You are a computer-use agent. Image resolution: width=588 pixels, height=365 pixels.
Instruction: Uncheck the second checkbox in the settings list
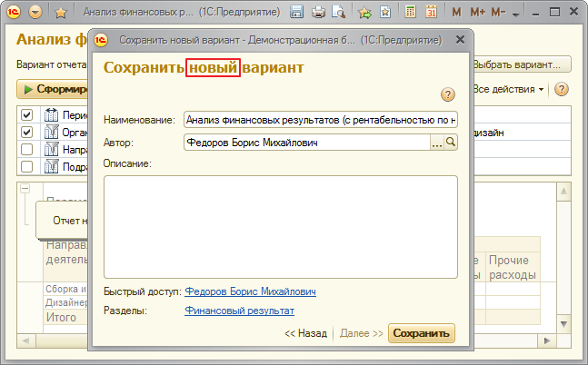pos(27,133)
